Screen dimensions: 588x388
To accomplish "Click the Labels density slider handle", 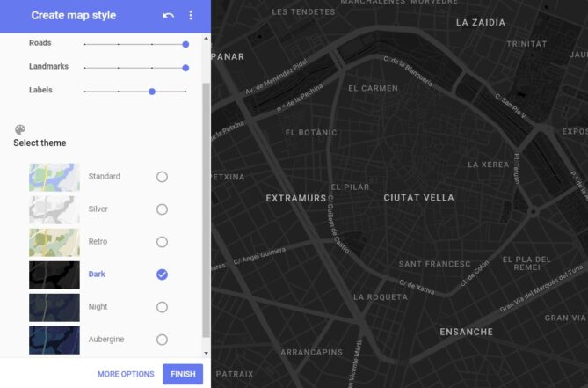I will 152,91.
